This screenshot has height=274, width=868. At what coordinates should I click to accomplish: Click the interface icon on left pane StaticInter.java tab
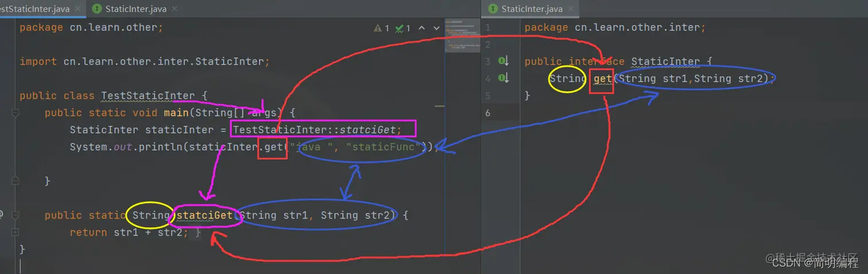(96, 9)
